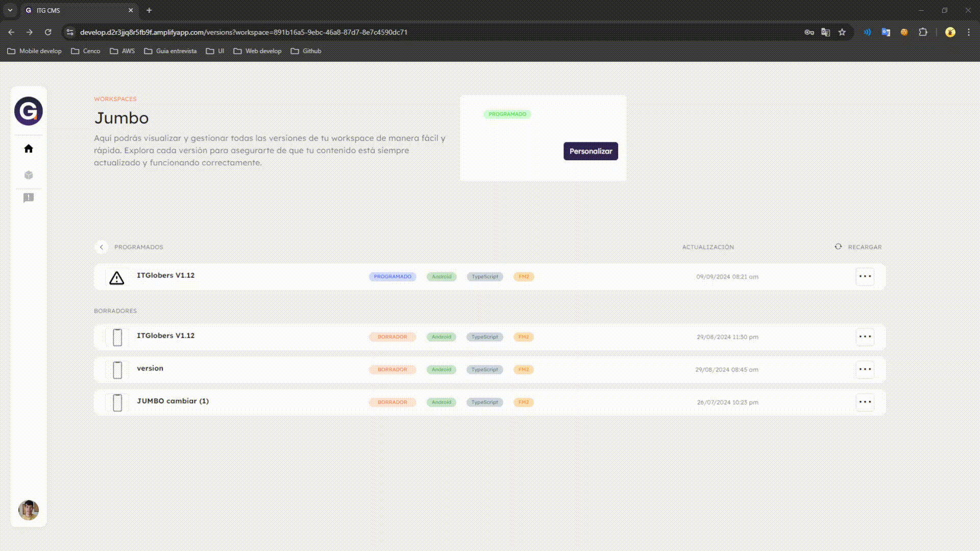Click the warning icon of programmed ITGlobers V1.12

coord(117,278)
